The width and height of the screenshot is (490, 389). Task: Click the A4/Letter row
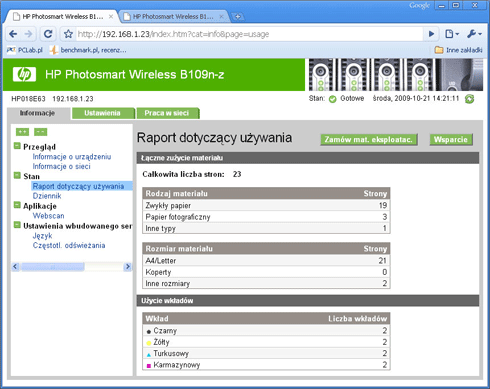tap(266, 261)
